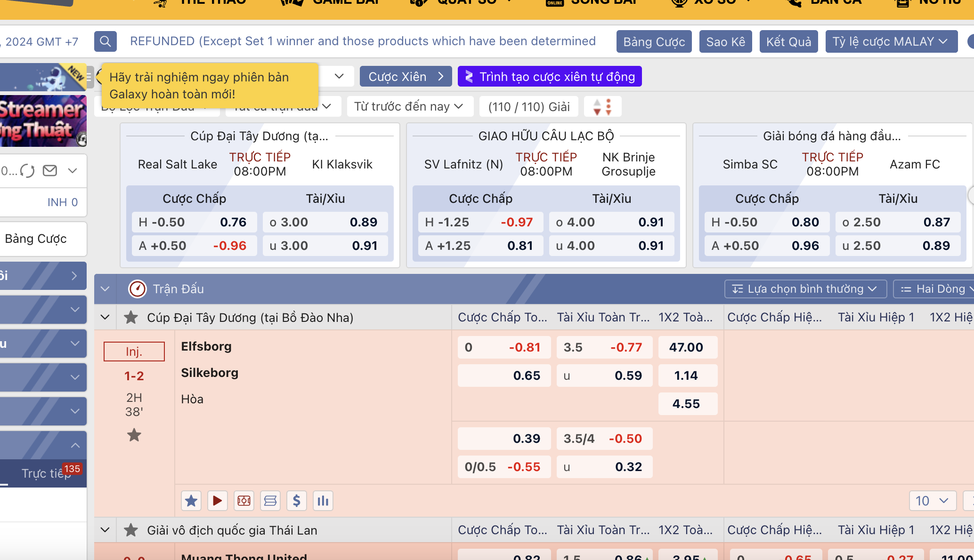The height and width of the screenshot is (560, 974).
Task: Open Lựa chọn bình thường selector
Action: click(x=805, y=289)
